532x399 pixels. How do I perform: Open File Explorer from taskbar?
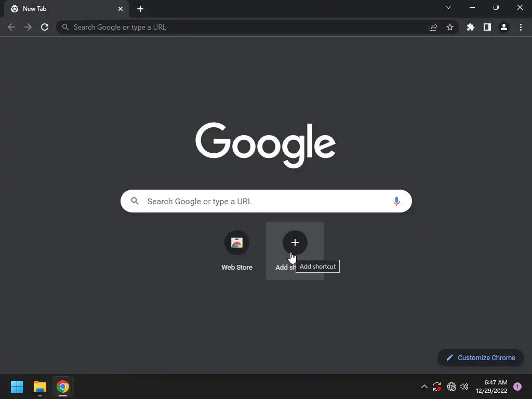coord(40,387)
